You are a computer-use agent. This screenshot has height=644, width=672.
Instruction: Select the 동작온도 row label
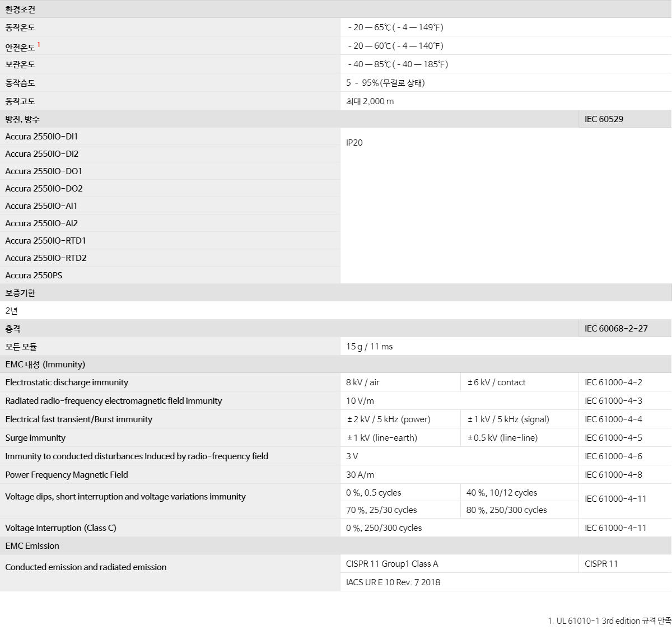coord(20,27)
